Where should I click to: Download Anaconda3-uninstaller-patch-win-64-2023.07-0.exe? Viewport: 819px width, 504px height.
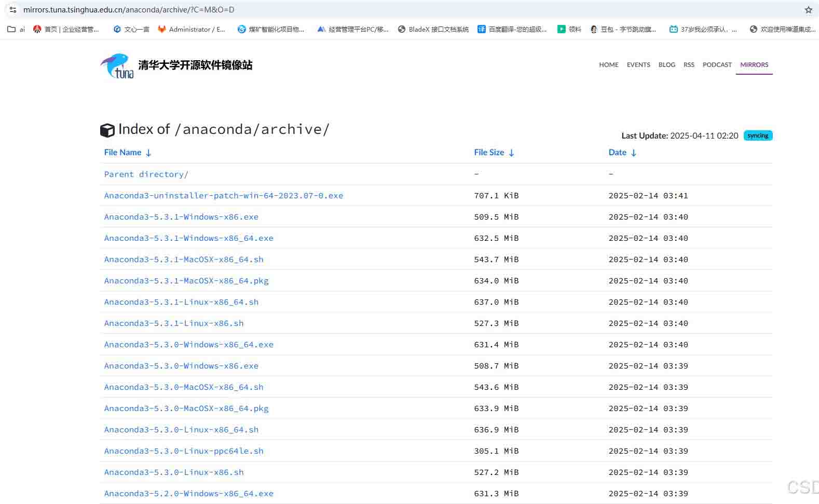tap(224, 196)
